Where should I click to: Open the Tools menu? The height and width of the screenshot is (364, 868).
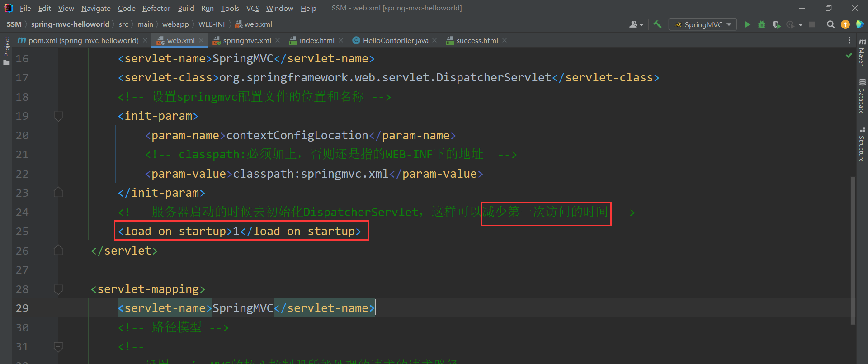point(230,8)
